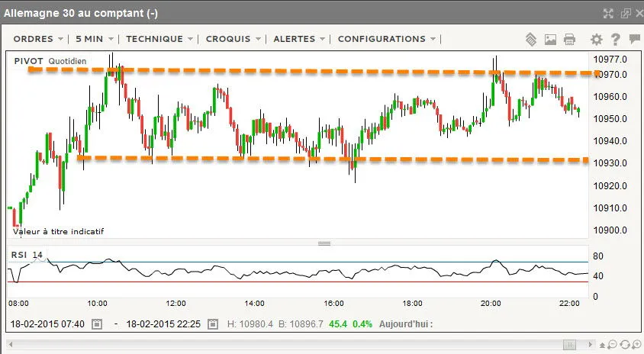644x354 pixels.
Task: Click the 16:00 time axis label
Action: click(333, 304)
